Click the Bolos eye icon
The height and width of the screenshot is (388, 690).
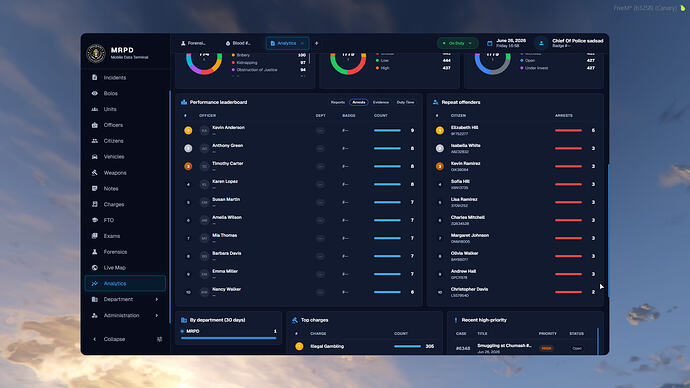[95, 93]
